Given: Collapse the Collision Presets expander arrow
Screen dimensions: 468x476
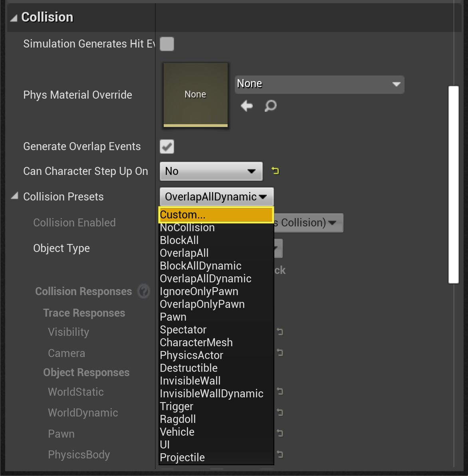Looking at the screenshot, I should (15, 196).
